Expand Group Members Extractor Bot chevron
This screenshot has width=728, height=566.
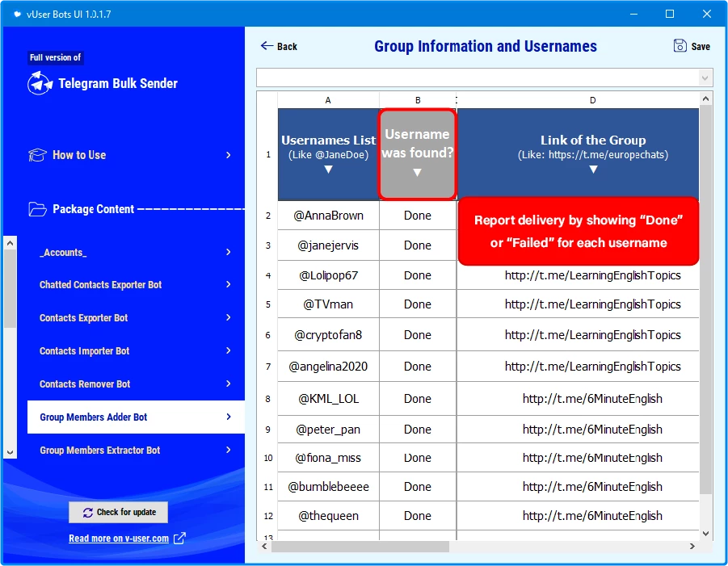229,450
